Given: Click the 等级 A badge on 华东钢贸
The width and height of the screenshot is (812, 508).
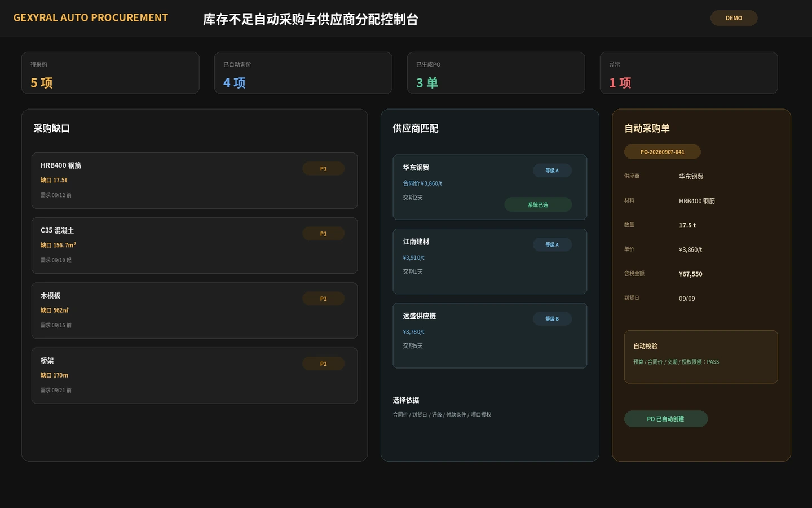Looking at the screenshot, I should [x=552, y=170].
